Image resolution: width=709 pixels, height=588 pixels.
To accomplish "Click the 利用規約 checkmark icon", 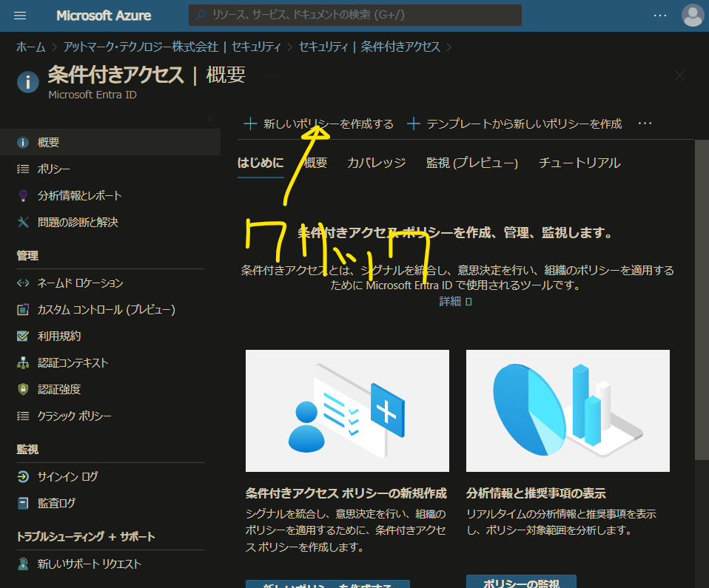I will click(x=23, y=337).
